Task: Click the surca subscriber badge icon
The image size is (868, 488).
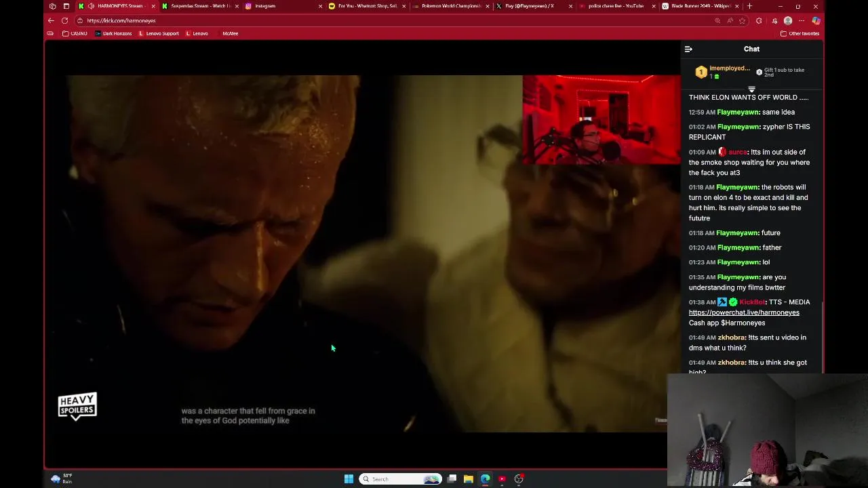Action: (722, 152)
